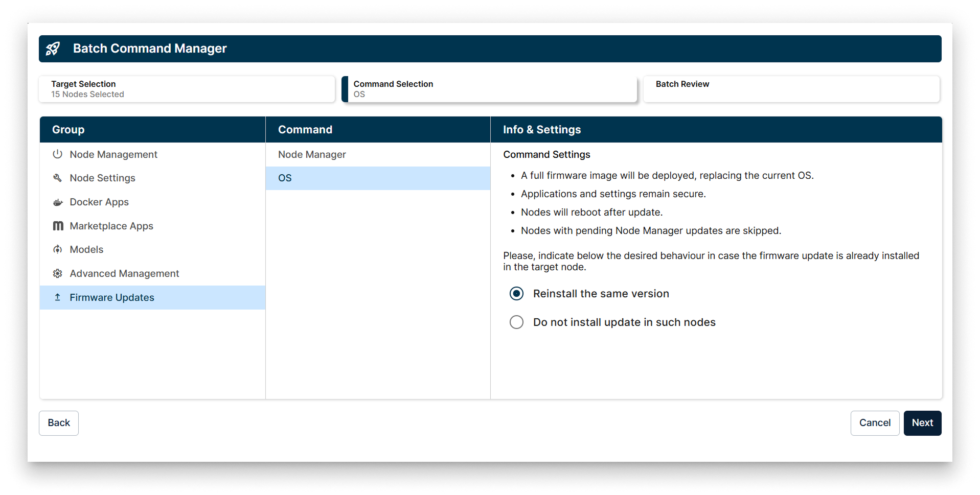Click the gear icon for Advanced Management
Screen dimensions: 980x495
[x=58, y=273]
